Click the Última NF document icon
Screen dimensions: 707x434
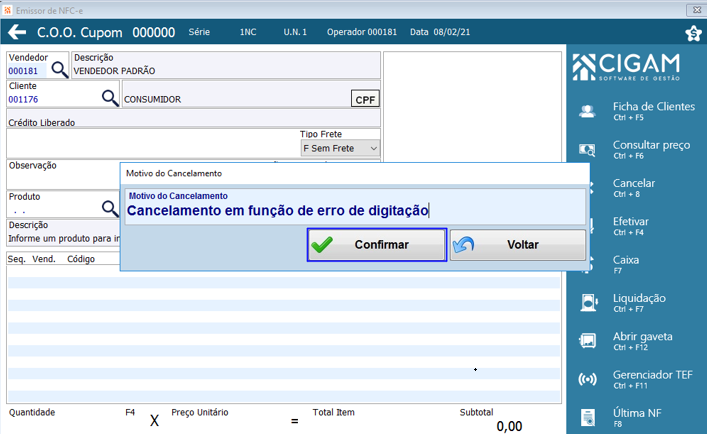[x=588, y=418]
